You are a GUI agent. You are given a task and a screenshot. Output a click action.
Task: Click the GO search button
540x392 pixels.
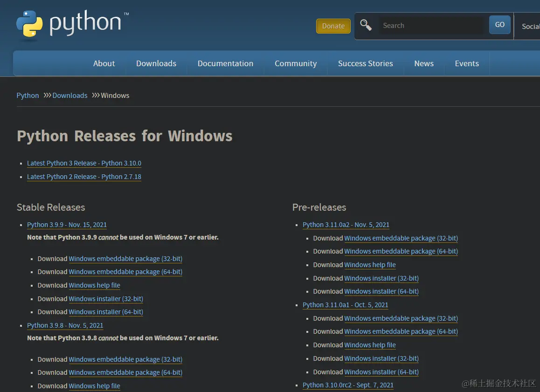pyautogui.click(x=499, y=25)
